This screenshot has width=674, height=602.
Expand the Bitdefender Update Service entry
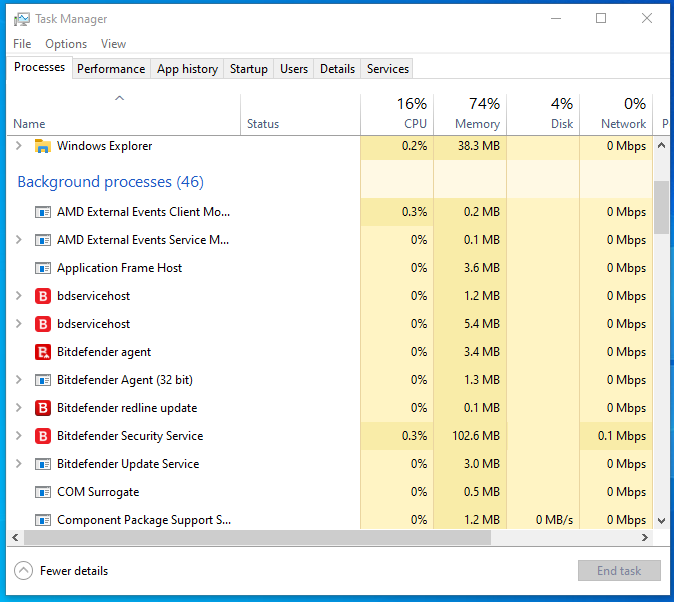click(x=18, y=464)
